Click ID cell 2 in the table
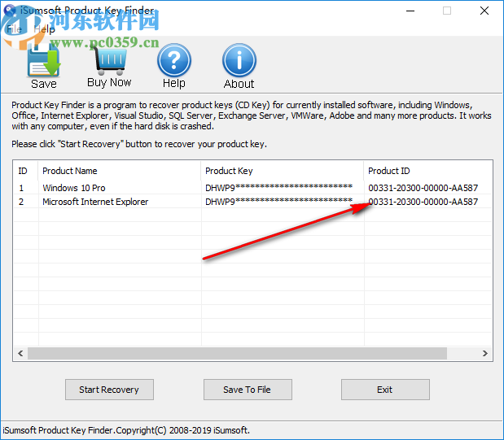The width and height of the screenshot is (504, 440). (x=21, y=202)
